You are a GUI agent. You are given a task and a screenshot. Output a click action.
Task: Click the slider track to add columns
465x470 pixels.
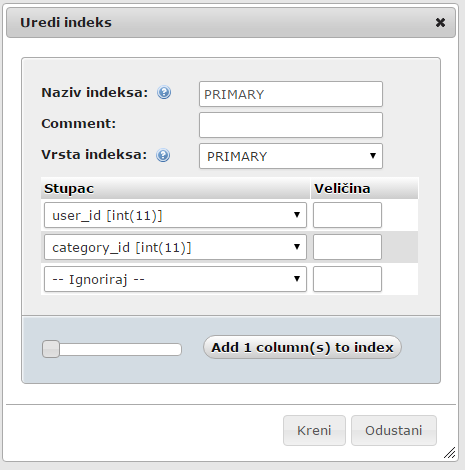(120, 349)
